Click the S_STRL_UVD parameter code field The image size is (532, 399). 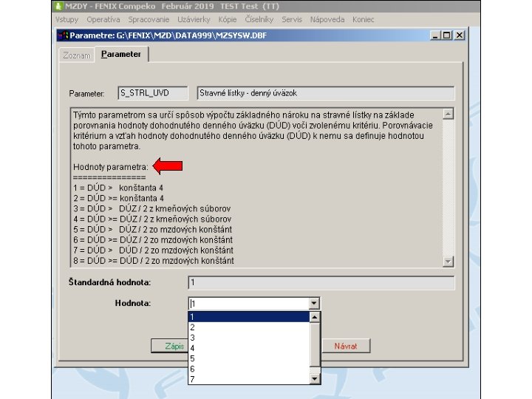click(153, 93)
